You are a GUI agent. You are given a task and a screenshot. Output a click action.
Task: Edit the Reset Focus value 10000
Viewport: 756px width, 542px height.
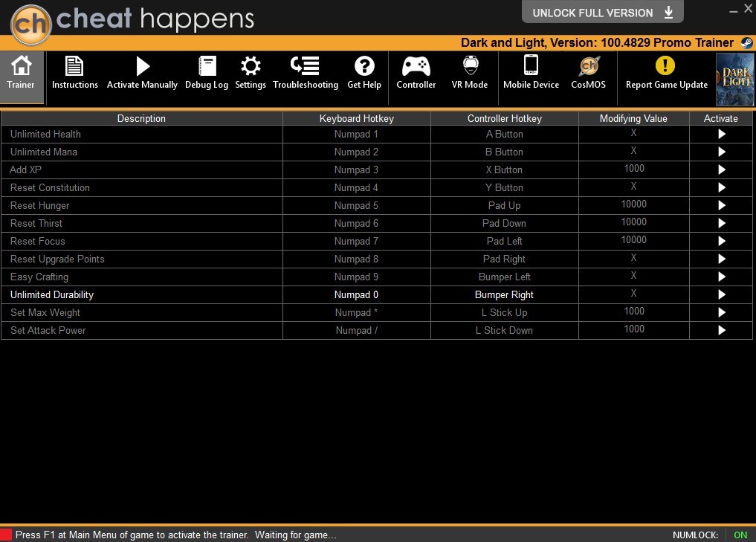[x=633, y=239]
